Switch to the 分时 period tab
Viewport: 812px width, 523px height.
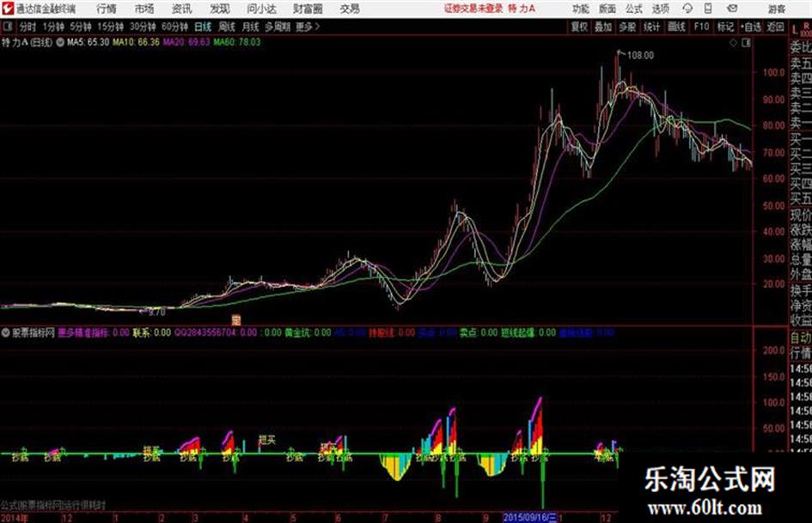(27, 27)
